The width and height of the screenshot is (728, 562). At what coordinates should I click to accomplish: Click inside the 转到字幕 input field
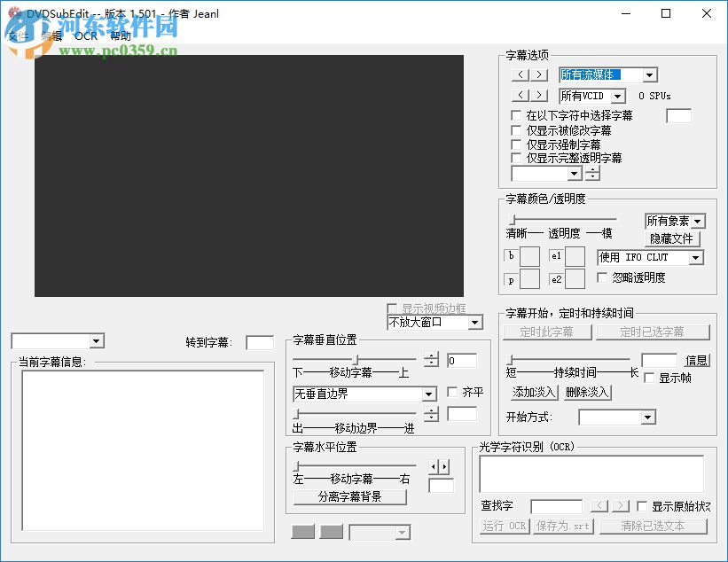(258, 342)
